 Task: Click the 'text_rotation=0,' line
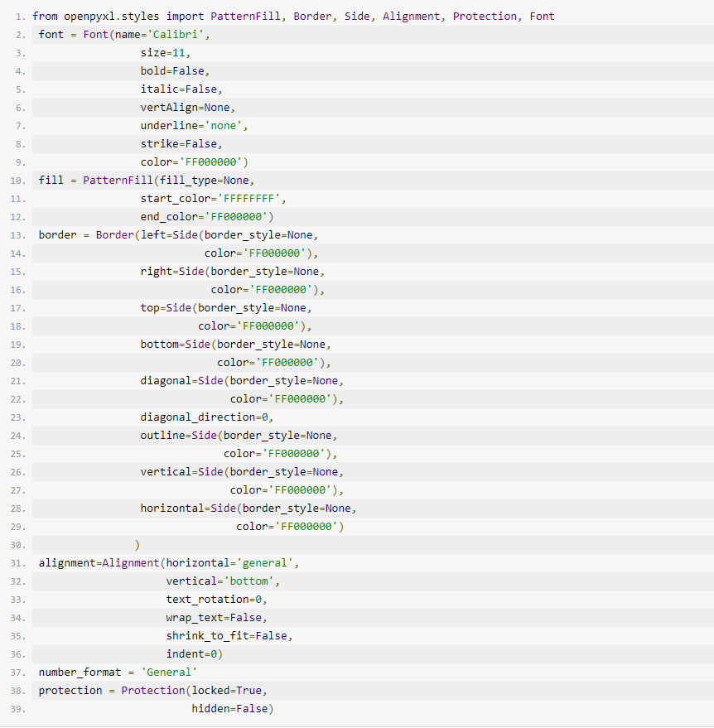(217, 600)
